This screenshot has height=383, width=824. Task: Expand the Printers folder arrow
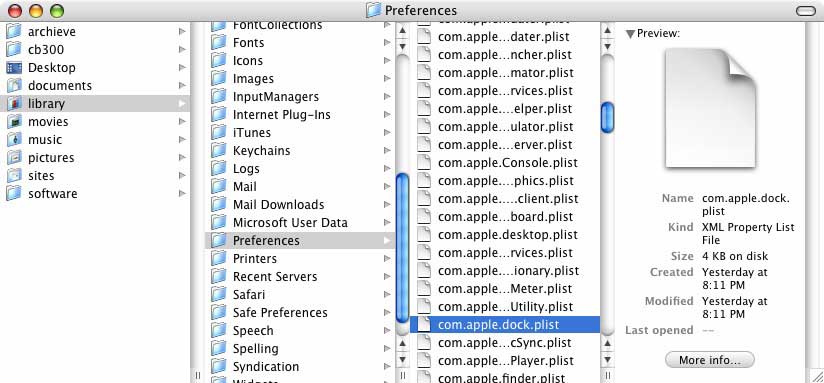click(387, 258)
